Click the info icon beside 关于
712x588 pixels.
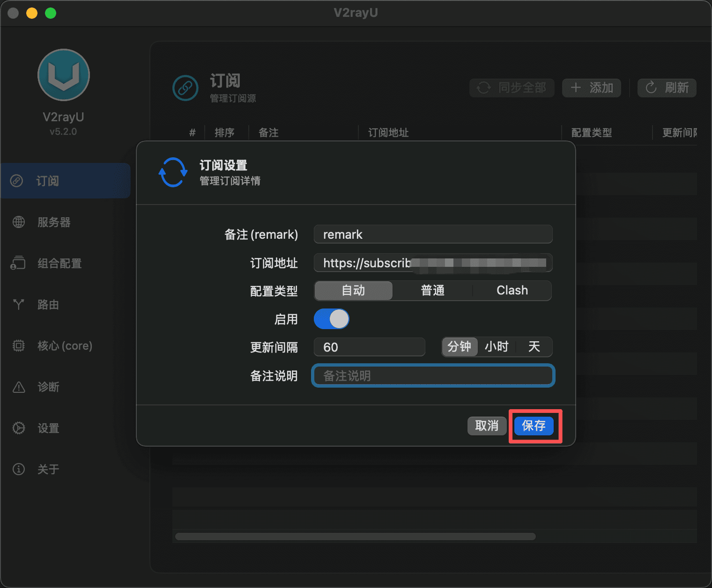[19, 469]
